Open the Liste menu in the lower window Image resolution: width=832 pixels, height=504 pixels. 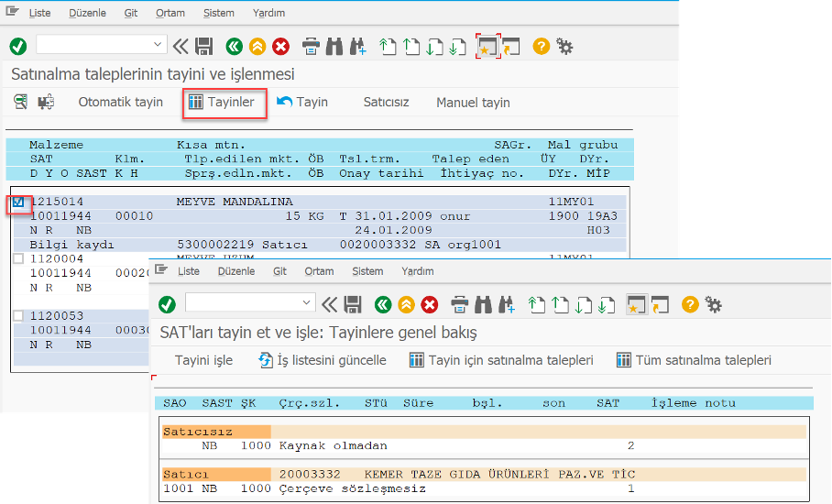click(x=189, y=271)
